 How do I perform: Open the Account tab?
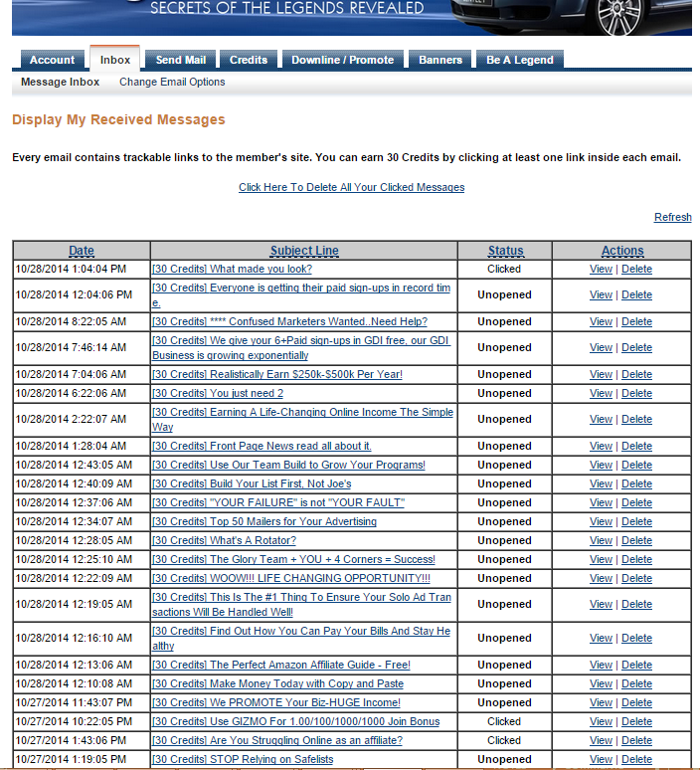[x=52, y=60]
